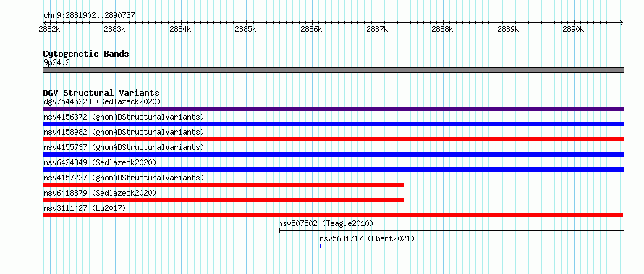Select the gray 9p24.2 cytogenetic band bar
The height and width of the screenshot is (274, 644).
[333, 70]
